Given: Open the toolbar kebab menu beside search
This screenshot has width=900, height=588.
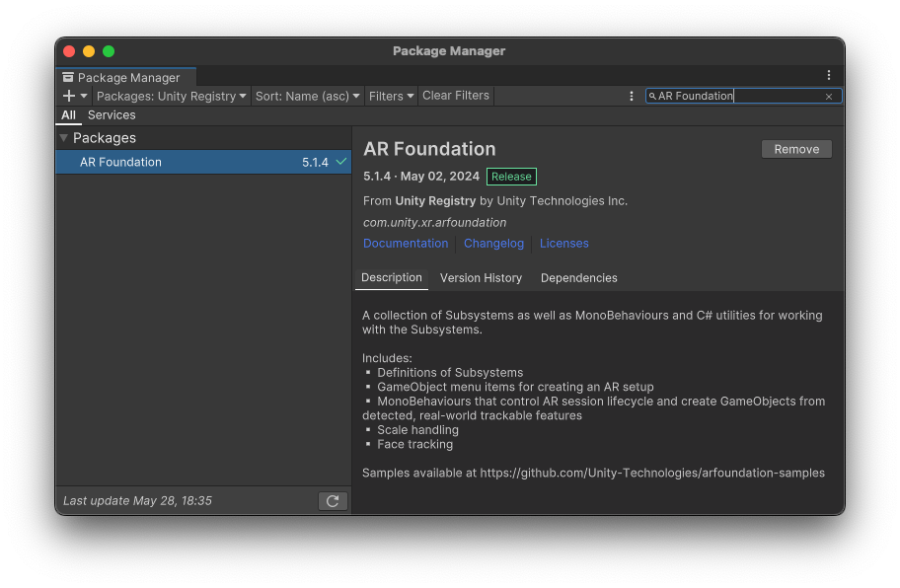Looking at the screenshot, I should (632, 96).
